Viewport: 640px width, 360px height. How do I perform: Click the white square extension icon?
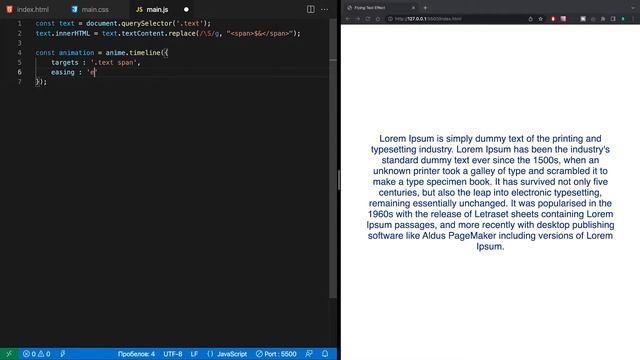pyautogui.click(x=583, y=19)
